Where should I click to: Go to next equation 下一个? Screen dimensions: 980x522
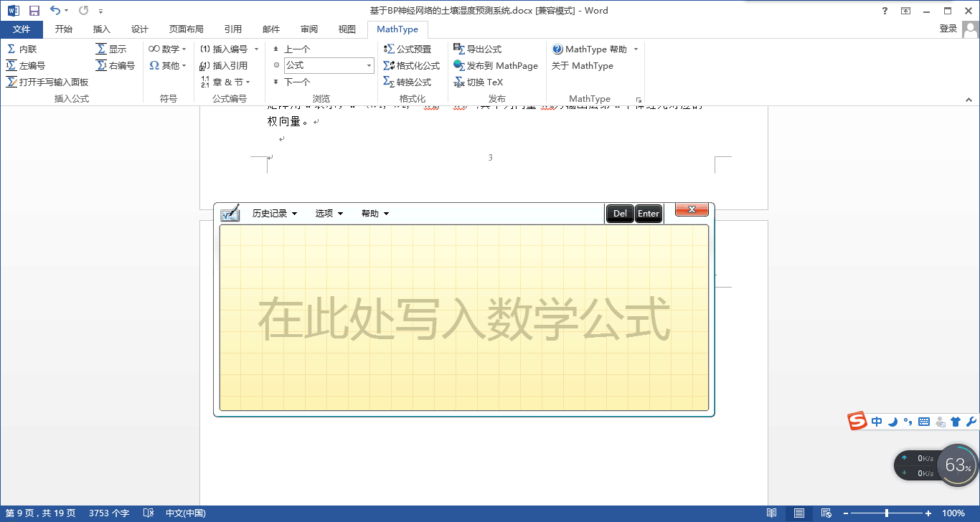(291, 82)
